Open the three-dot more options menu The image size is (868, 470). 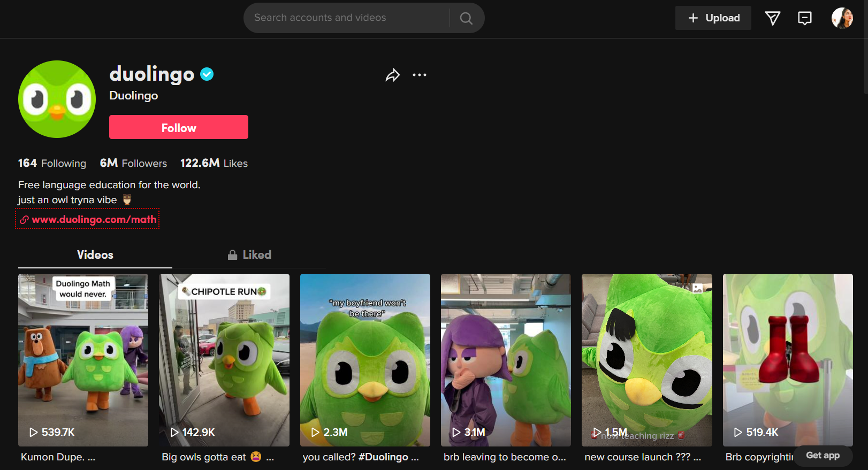[x=420, y=75]
